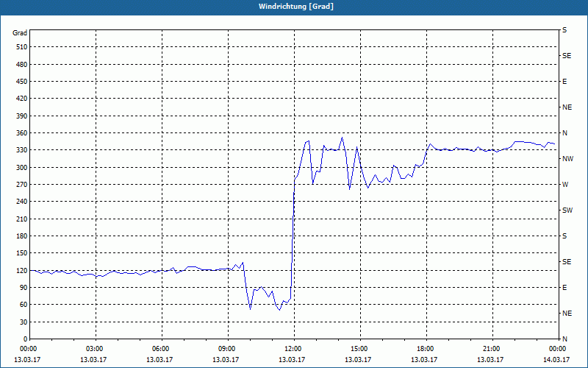588x368 pixels.
Task: Select the 06:00 time label
Action: tap(160, 349)
